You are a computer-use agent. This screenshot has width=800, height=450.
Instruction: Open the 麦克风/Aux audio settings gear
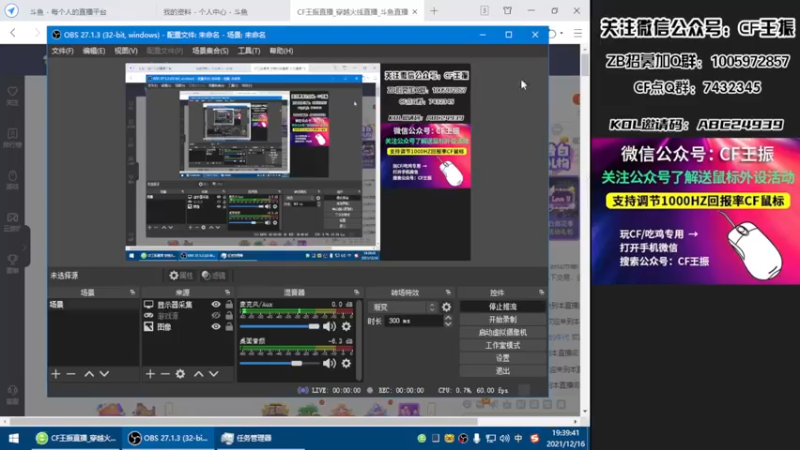[346, 326]
